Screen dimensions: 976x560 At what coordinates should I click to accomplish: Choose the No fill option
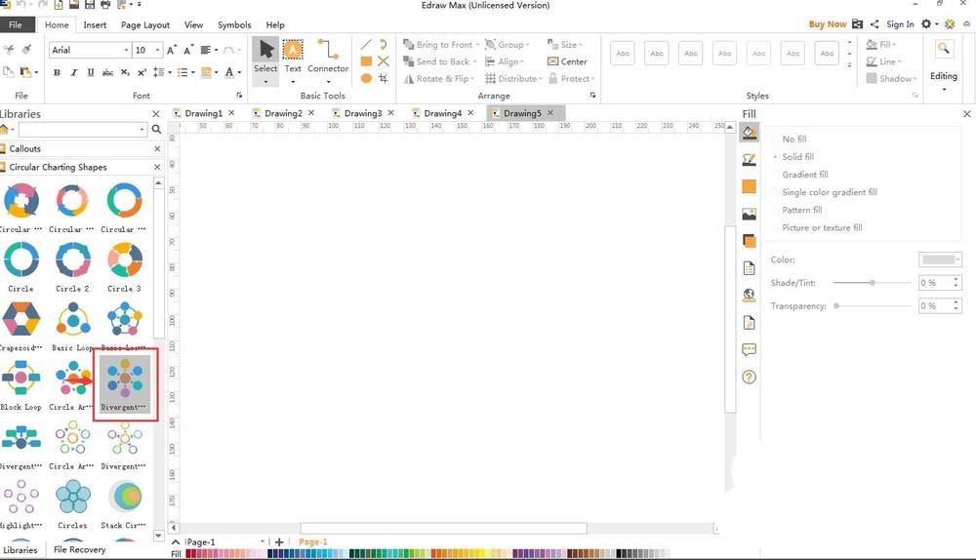pyautogui.click(x=793, y=140)
